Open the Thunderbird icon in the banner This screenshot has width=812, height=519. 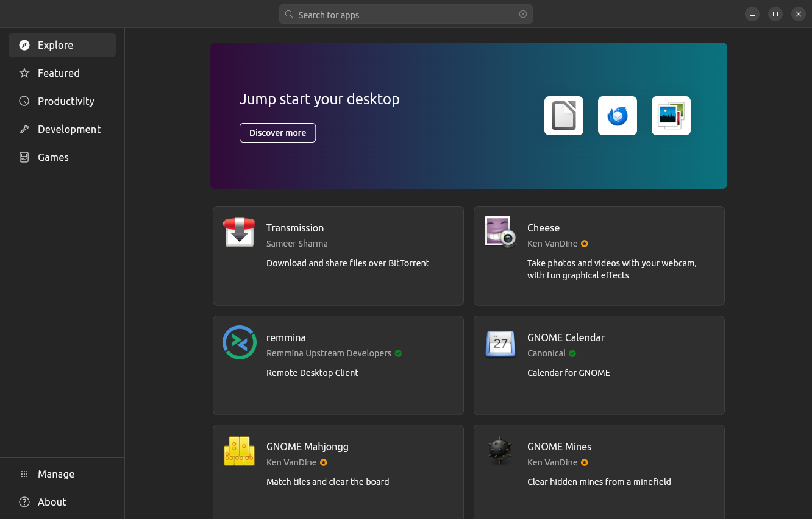point(617,115)
